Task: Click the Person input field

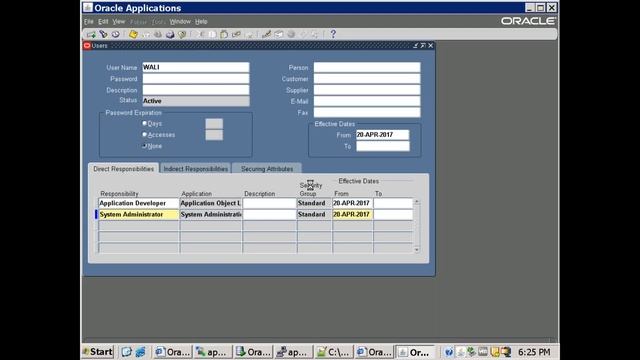Action: pos(367,67)
